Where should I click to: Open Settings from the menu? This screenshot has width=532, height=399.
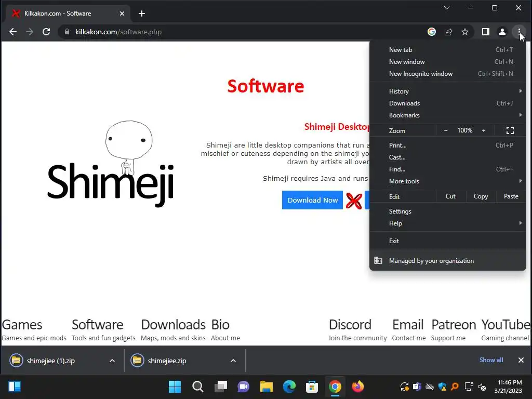point(448,211)
